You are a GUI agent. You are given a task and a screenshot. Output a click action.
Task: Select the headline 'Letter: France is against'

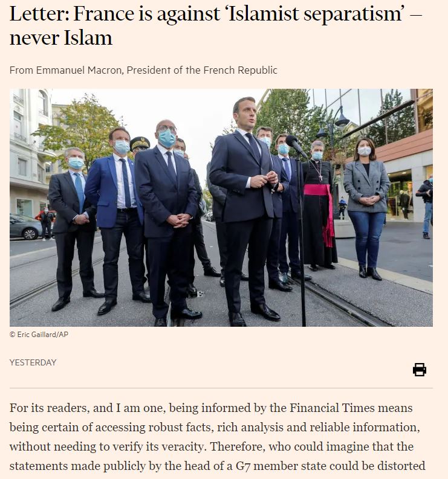[115, 14]
